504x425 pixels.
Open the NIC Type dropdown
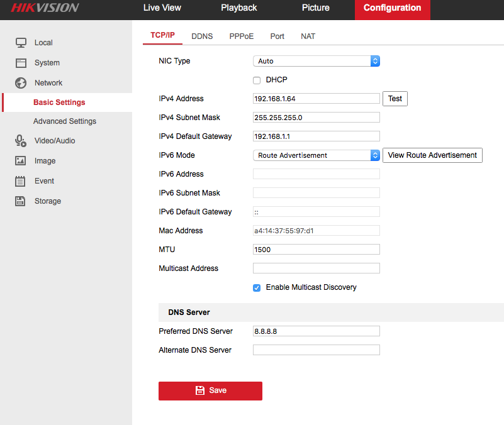pyautogui.click(x=316, y=61)
